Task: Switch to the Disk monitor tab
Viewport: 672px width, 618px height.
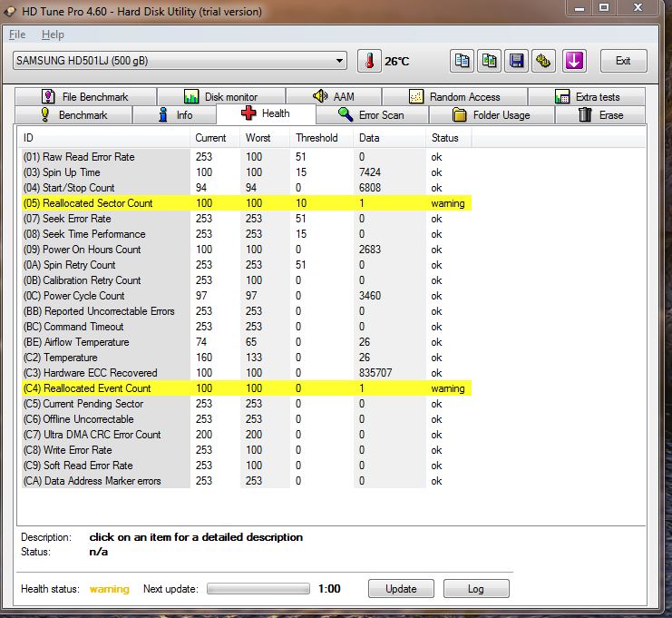Action: [x=221, y=97]
